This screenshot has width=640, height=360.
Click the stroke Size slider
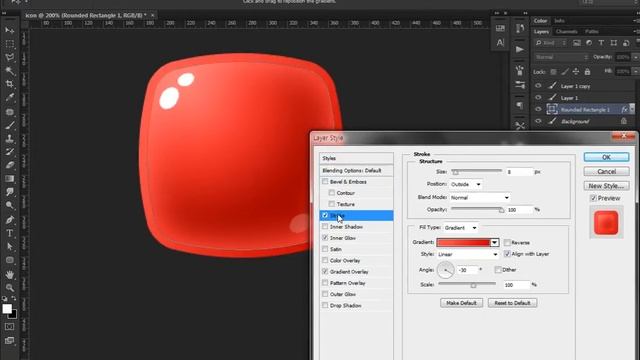click(x=476, y=171)
